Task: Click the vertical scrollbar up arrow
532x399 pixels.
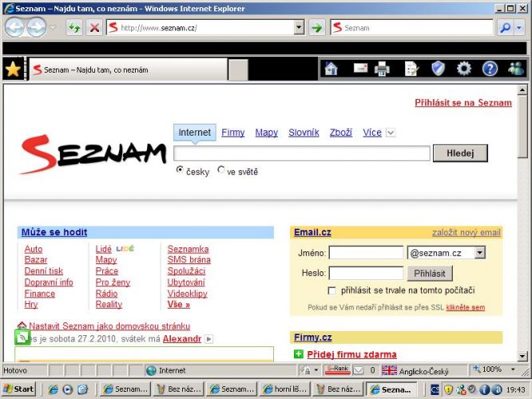Action: 522,90
